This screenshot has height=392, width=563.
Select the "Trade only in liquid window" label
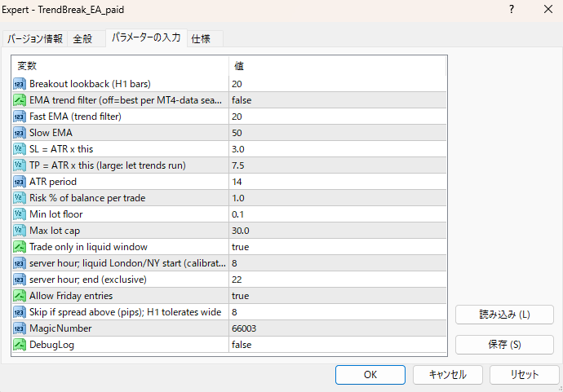point(88,247)
